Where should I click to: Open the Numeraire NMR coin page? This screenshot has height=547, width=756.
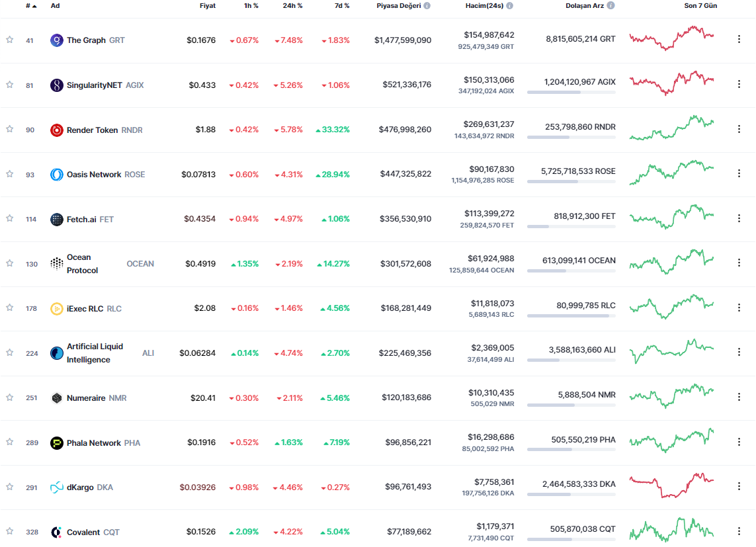[86, 398]
